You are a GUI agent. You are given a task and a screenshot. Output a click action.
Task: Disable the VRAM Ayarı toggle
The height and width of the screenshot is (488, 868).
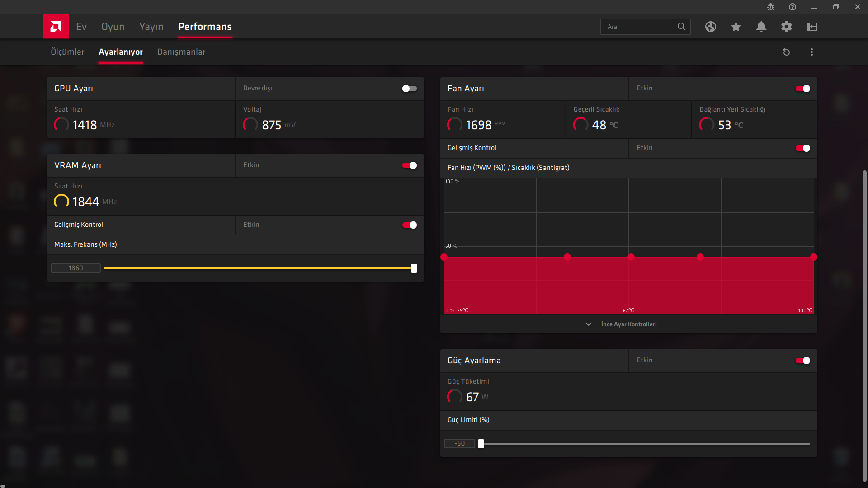point(410,165)
